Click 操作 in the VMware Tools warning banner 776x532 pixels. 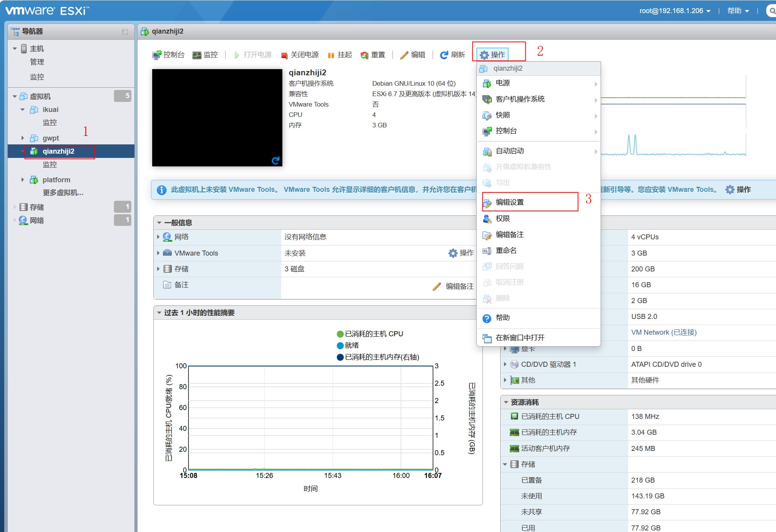pyautogui.click(x=738, y=190)
